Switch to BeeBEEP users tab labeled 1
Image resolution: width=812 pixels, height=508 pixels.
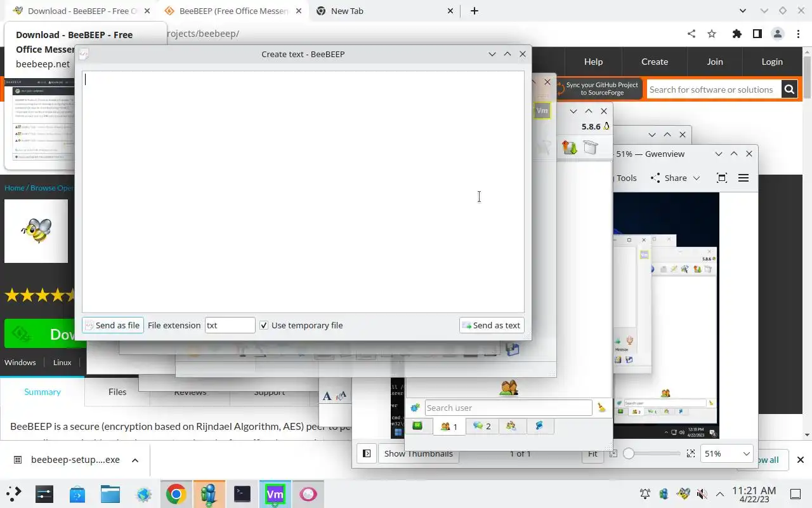449,426
